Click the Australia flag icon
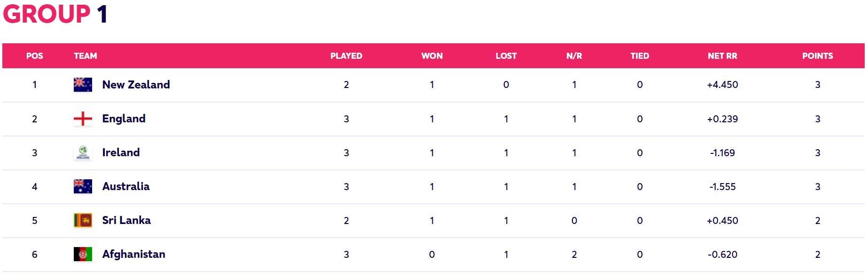Viewport: 868px width, 280px height. (x=83, y=186)
